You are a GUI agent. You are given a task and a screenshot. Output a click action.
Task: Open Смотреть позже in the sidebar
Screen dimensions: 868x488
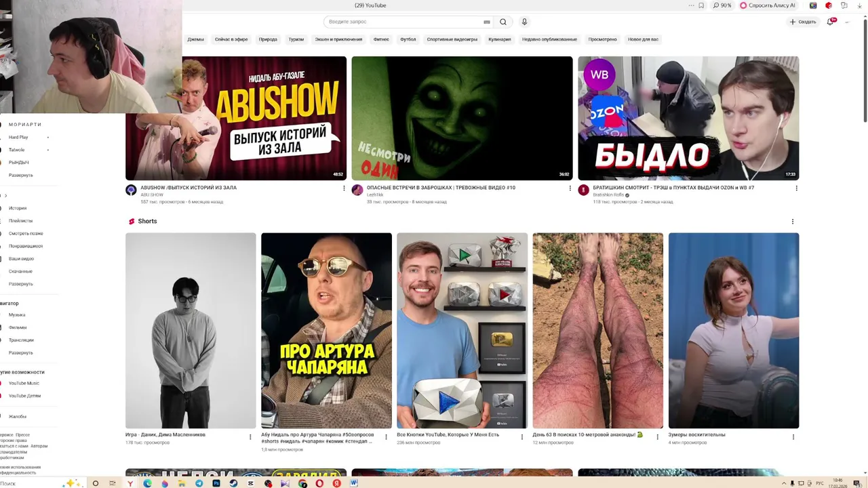[x=26, y=233]
